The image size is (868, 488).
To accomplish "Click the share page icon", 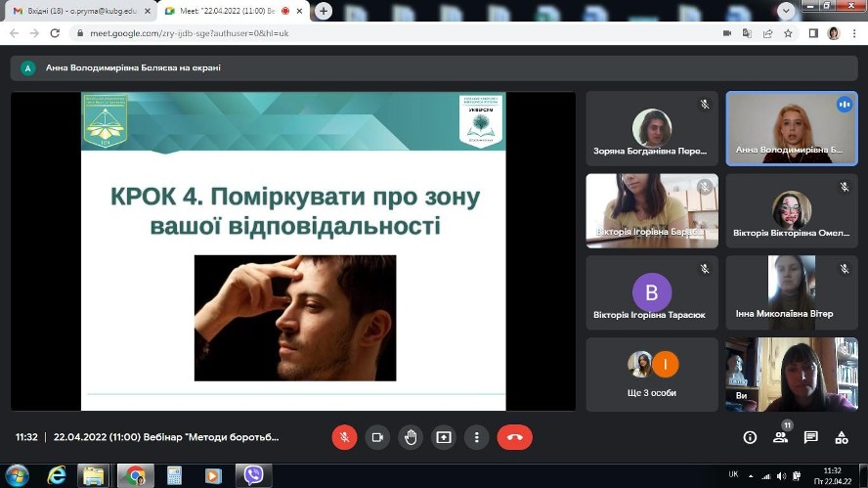I will pyautogui.click(x=767, y=33).
